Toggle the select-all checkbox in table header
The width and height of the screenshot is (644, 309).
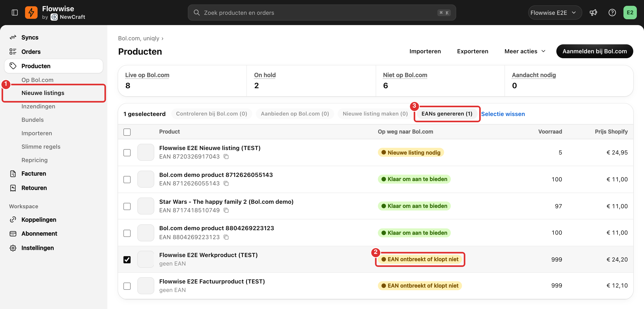point(127,132)
